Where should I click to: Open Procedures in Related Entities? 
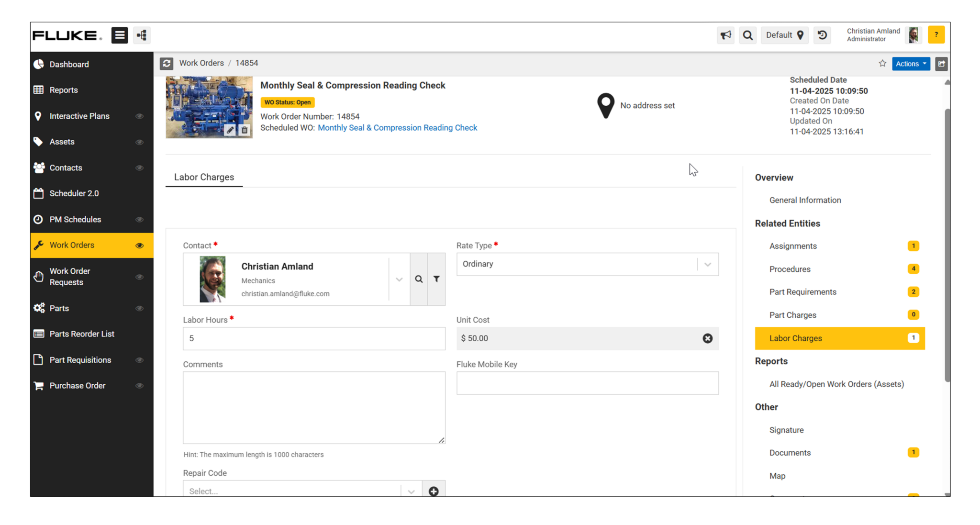point(790,269)
